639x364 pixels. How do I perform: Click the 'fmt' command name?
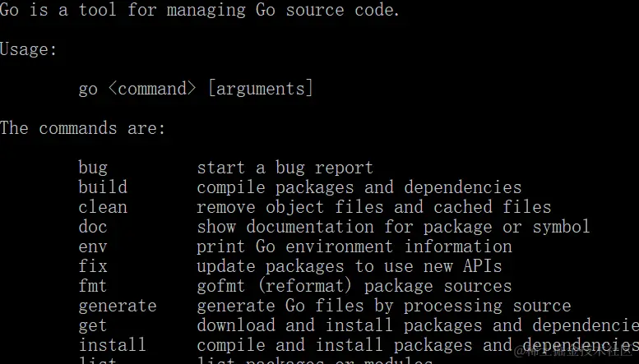[93, 286]
